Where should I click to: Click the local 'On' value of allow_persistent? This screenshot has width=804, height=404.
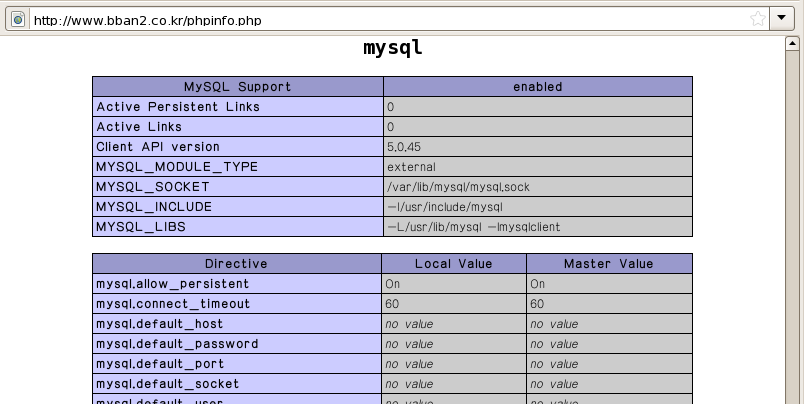pos(393,284)
